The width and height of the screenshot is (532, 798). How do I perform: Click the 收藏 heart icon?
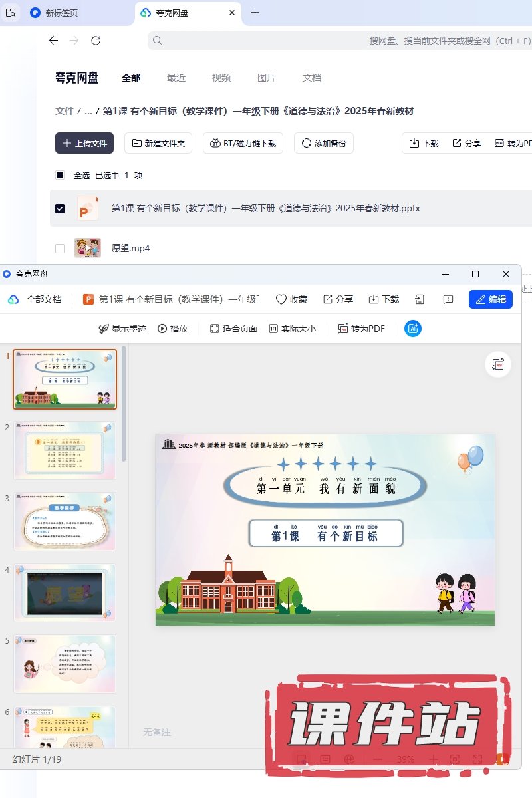(291, 299)
